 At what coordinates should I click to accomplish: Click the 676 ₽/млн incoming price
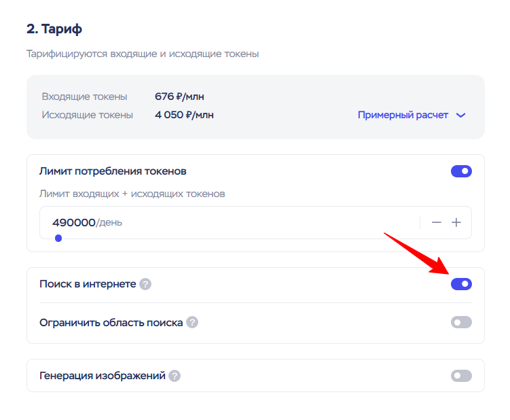(179, 97)
